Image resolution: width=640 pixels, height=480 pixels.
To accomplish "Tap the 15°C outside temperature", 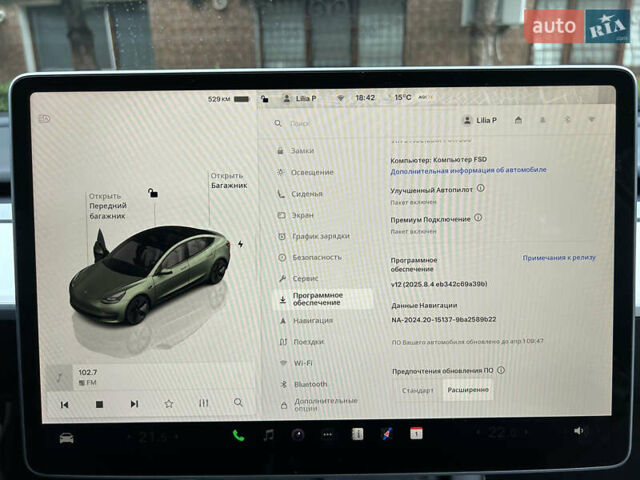I will click(x=402, y=98).
